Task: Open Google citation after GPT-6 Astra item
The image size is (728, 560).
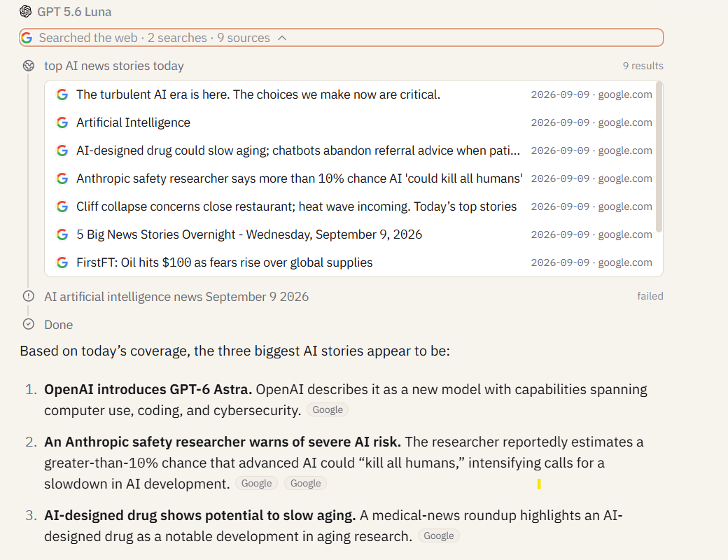Action: coord(328,409)
